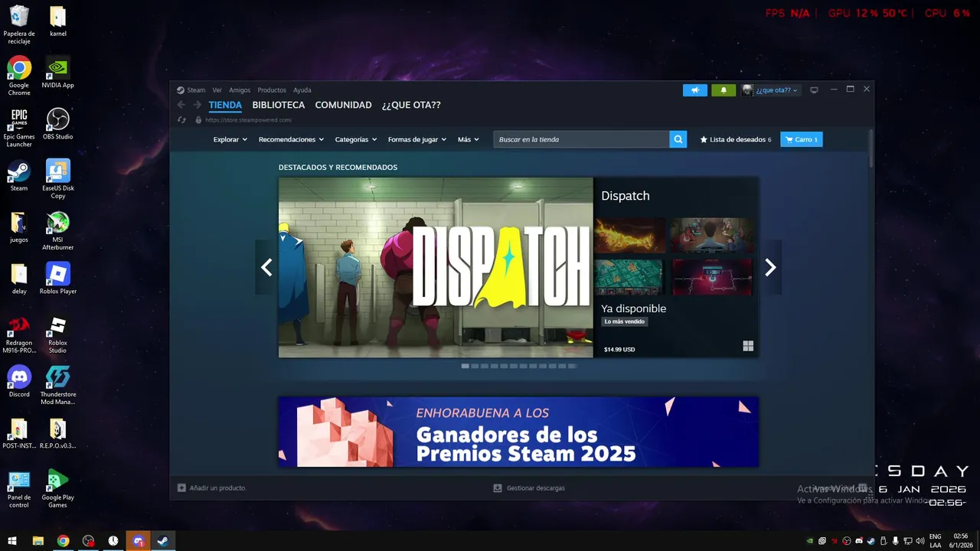Image resolution: width=980 pixels, height=551 pixels.
Task: Click the Windows platform icon on Dispatch
Action: (x=748, y=346)
